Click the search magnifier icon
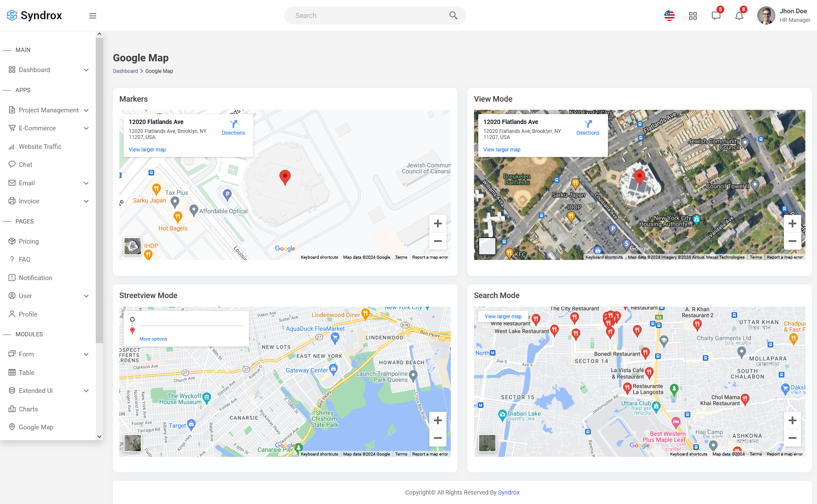Viewport: 817px width, 504px height. [x=453, y=15]
